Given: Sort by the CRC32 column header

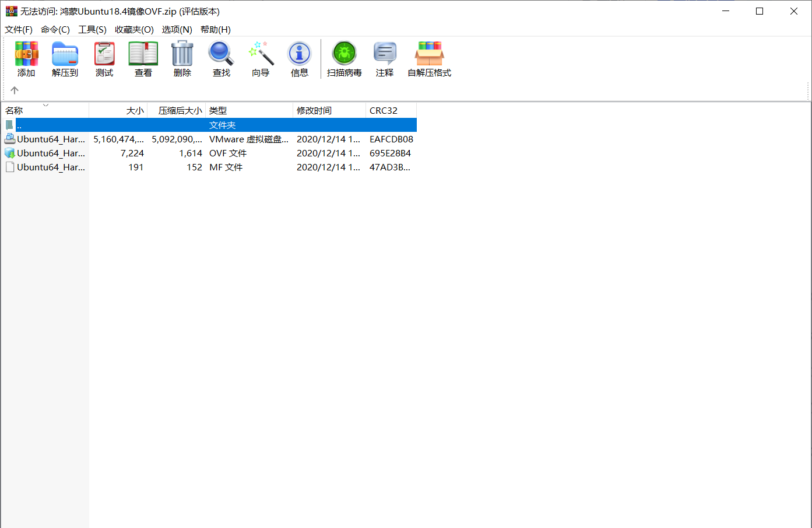Looking at the screenshot, I should pos(391,110).
